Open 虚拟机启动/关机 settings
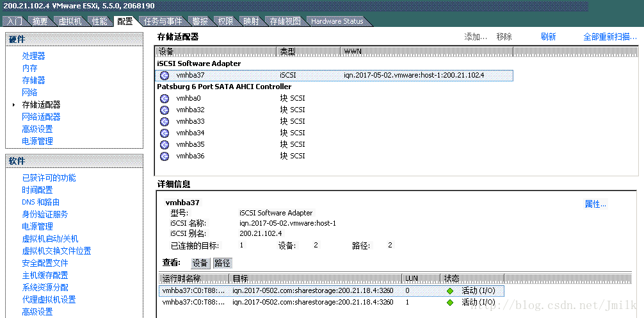644x318 pixels. coord(50,238)
